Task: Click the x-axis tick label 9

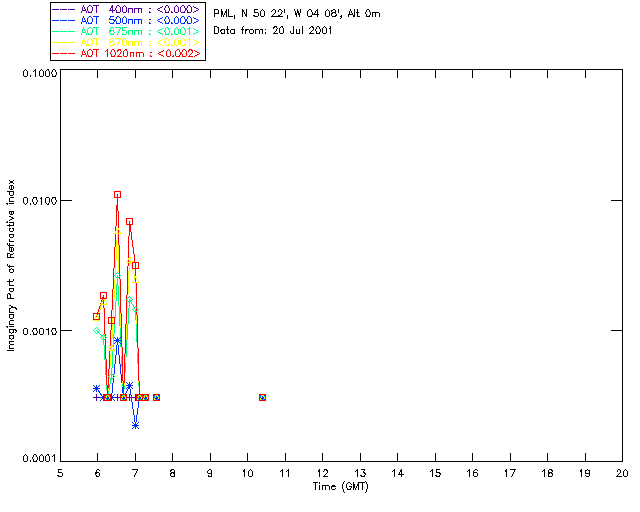Action: point(210,473)
